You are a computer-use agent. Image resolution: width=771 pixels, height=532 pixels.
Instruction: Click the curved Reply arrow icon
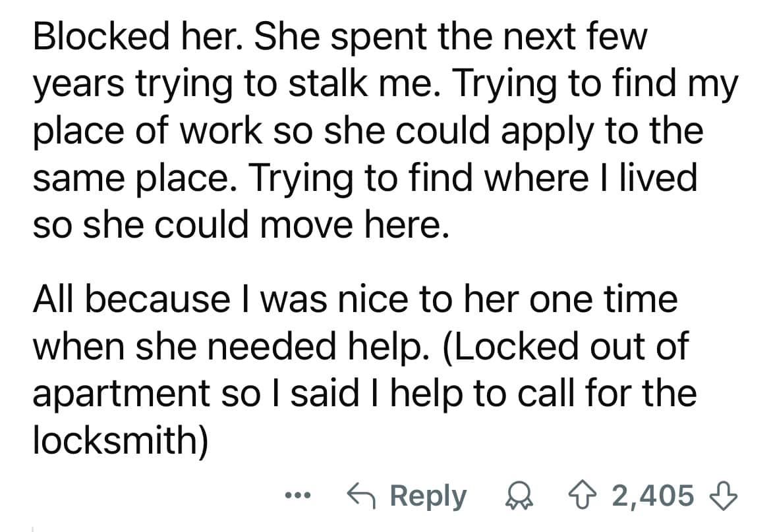coord(364,495)
